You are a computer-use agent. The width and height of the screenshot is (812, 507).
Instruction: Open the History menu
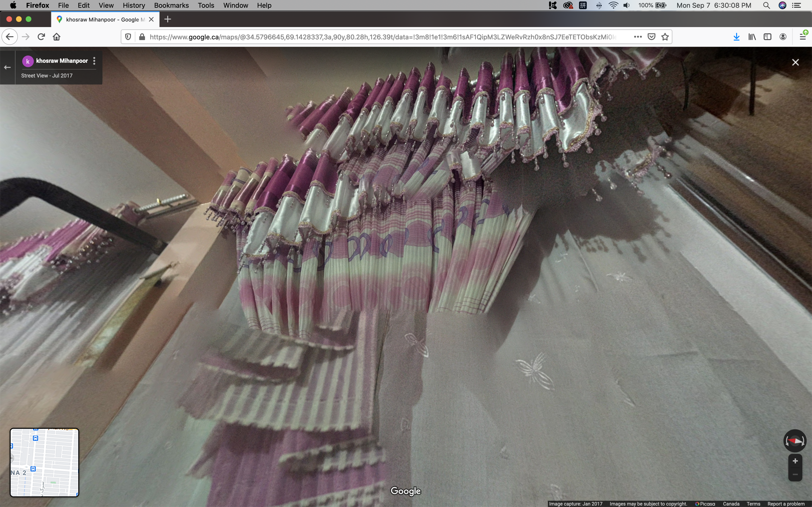tap(134, 5)
